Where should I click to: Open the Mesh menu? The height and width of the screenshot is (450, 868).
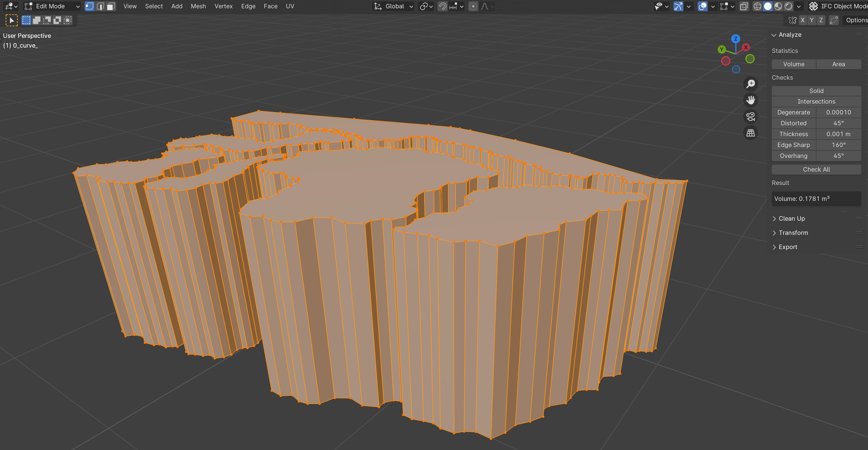point(198,6)
